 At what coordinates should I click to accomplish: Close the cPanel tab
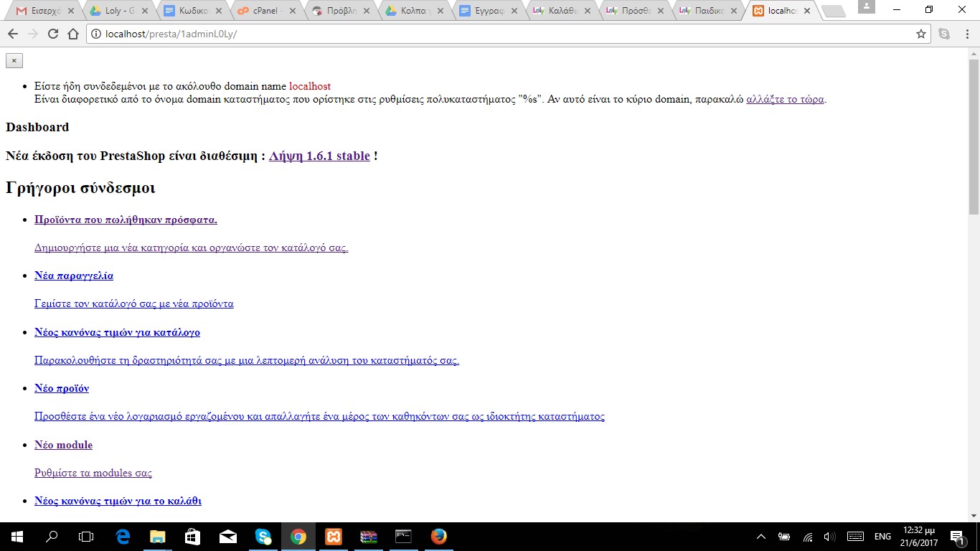point(292,11)
